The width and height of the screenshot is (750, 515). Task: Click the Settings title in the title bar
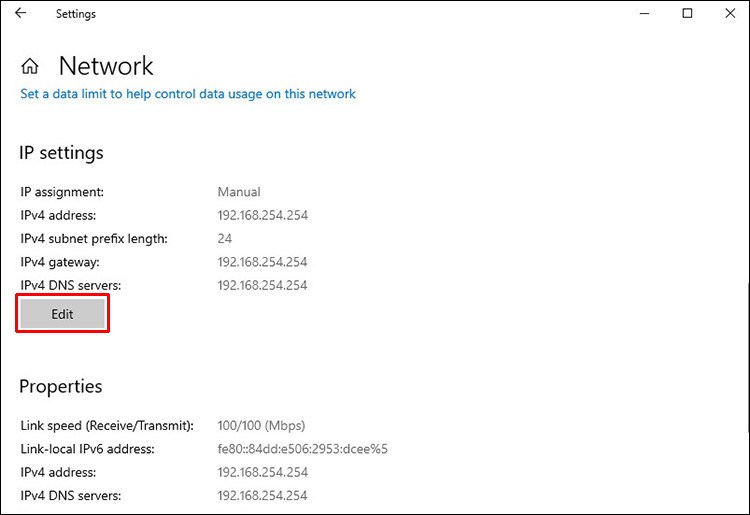coord(76,14)
